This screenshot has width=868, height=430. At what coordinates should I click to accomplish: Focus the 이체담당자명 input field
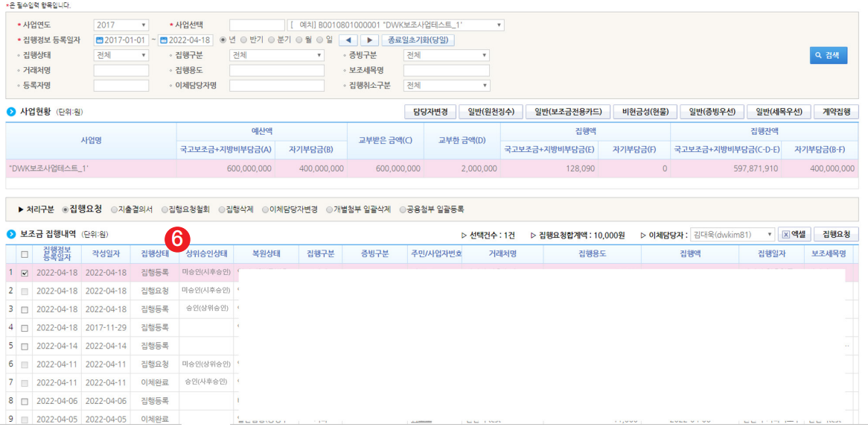[x=276, y=86]
